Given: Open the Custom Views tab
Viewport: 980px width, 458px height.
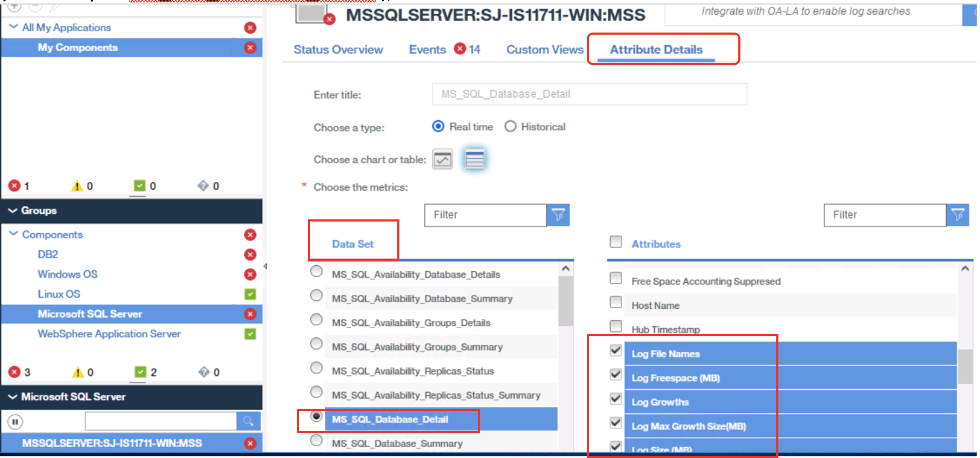Looking at the screenshot, I should click(x=545, y=50).
